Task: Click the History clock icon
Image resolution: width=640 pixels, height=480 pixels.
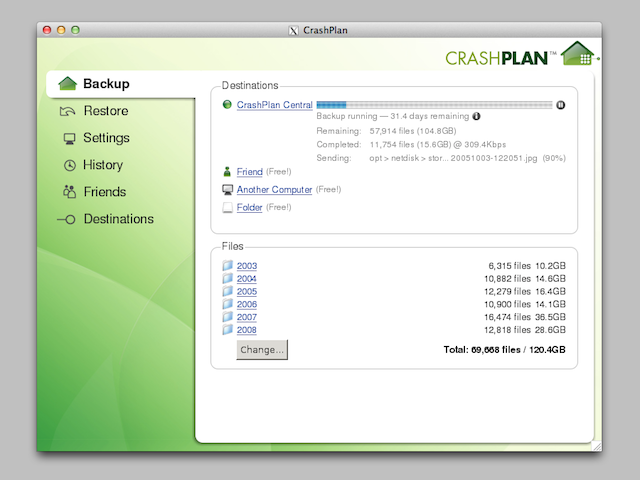Action: [x=70, y=165]
